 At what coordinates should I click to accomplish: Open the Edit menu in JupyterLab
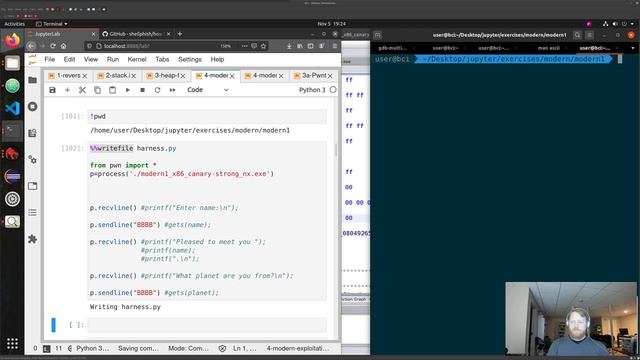(69, 59)
